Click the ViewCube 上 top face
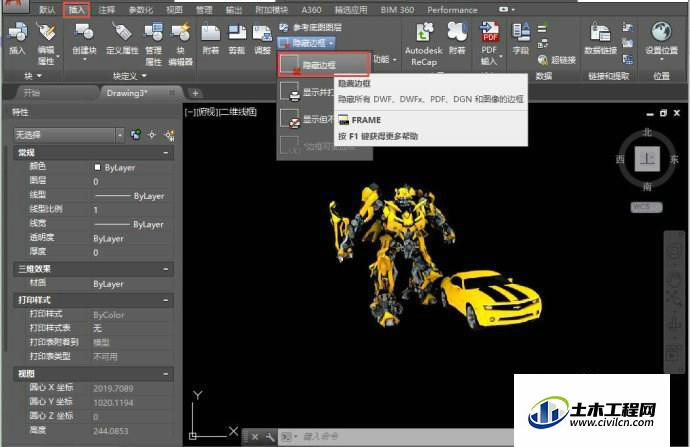Image resolution: width=690 pixels, height=447 pixels. click(647, 158)
